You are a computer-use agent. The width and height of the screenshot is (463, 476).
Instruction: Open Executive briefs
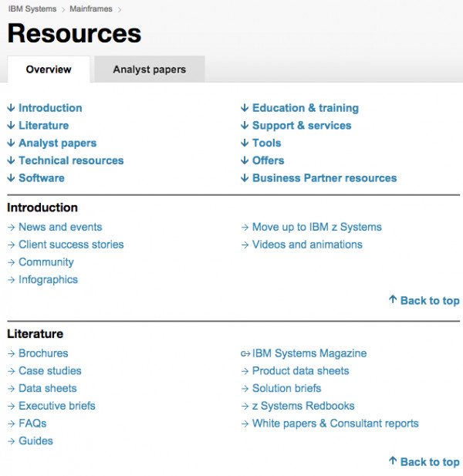tap(57, 406)
